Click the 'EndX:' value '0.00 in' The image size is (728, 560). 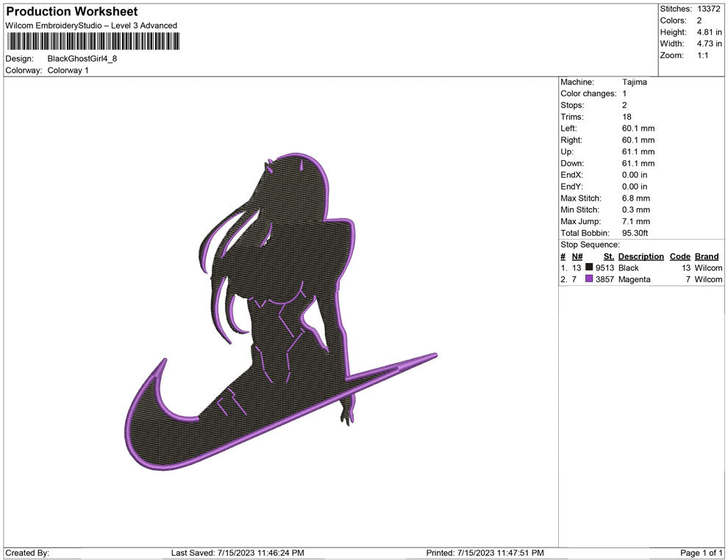click(x=634, y=175)
